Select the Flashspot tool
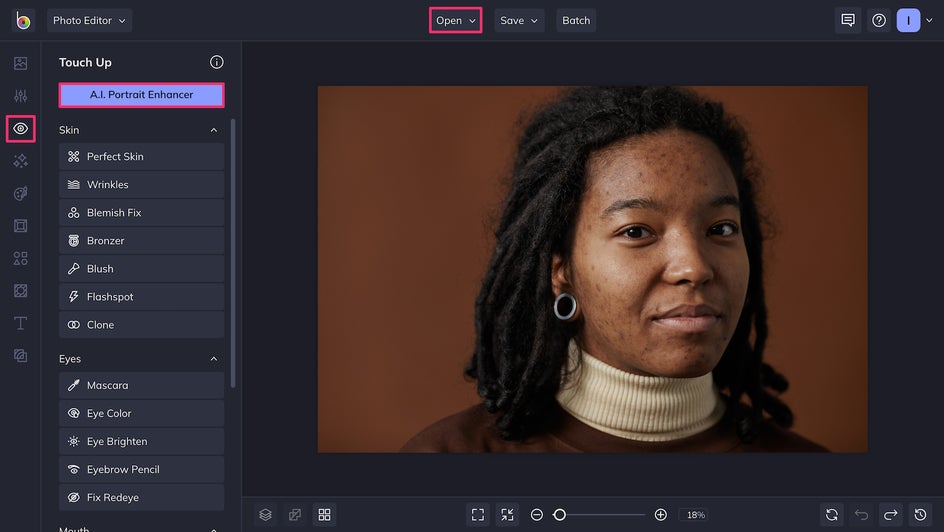The height and width of the screenshot is (532, 944). tap(141, 297)
